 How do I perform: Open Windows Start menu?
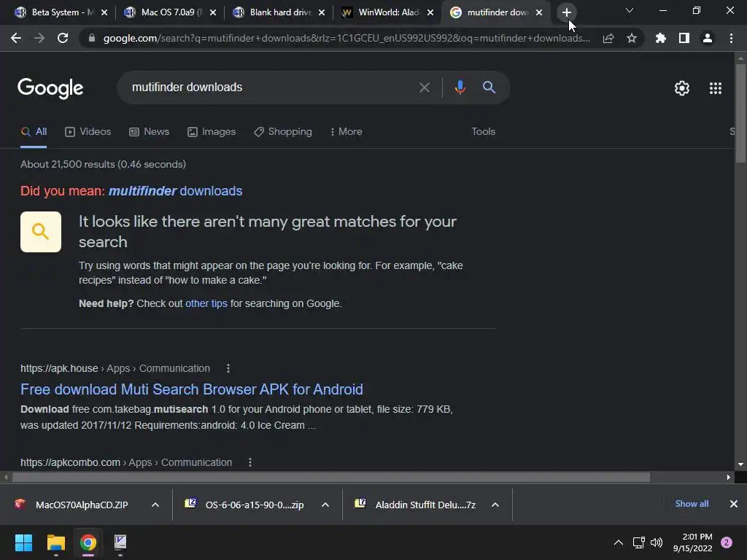click(x=23, y=542)
